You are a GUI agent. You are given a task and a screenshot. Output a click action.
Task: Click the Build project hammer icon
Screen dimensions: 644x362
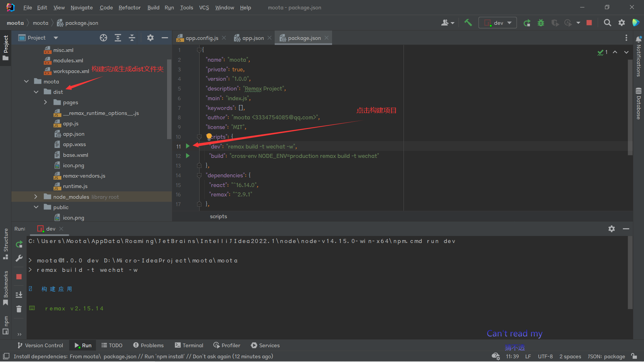(x=468, y=23)
